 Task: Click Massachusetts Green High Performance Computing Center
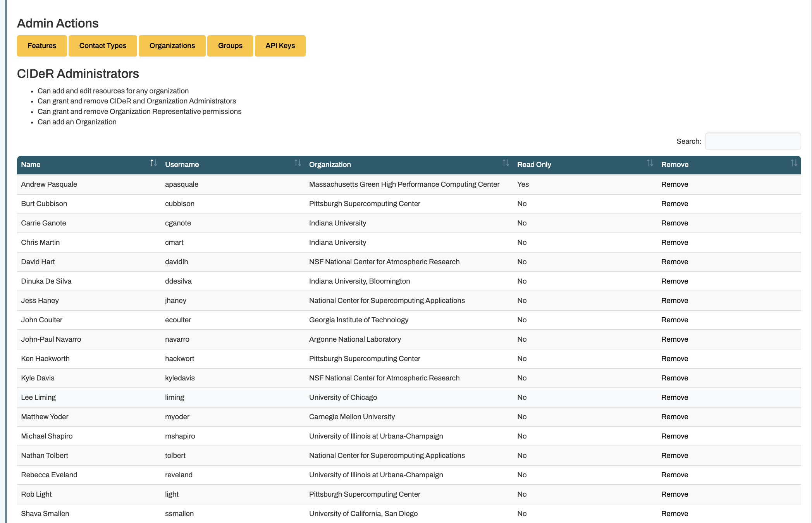point(404,184)
